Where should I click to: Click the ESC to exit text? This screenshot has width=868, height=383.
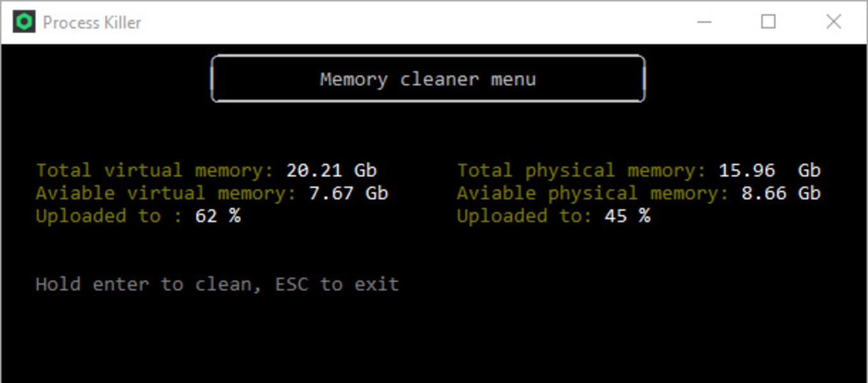click(x=337, y=284)
